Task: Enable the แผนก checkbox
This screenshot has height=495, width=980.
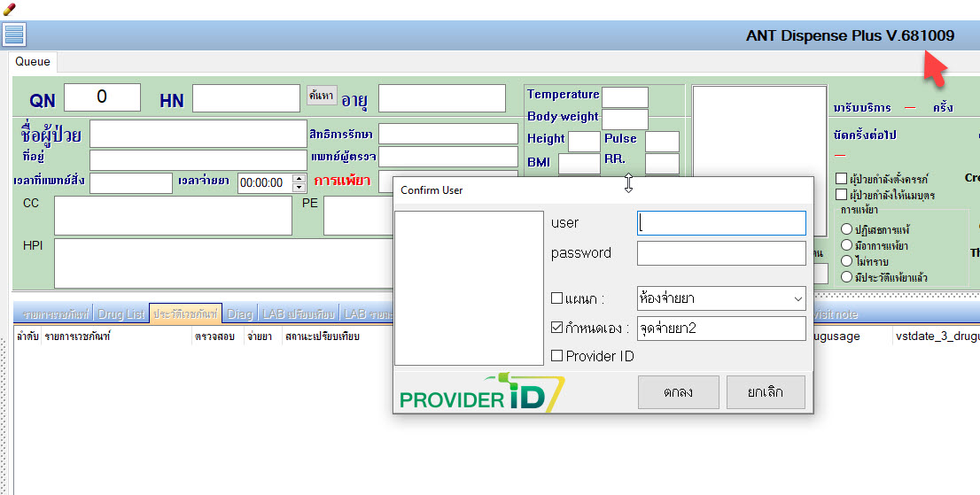Action: 557,298
